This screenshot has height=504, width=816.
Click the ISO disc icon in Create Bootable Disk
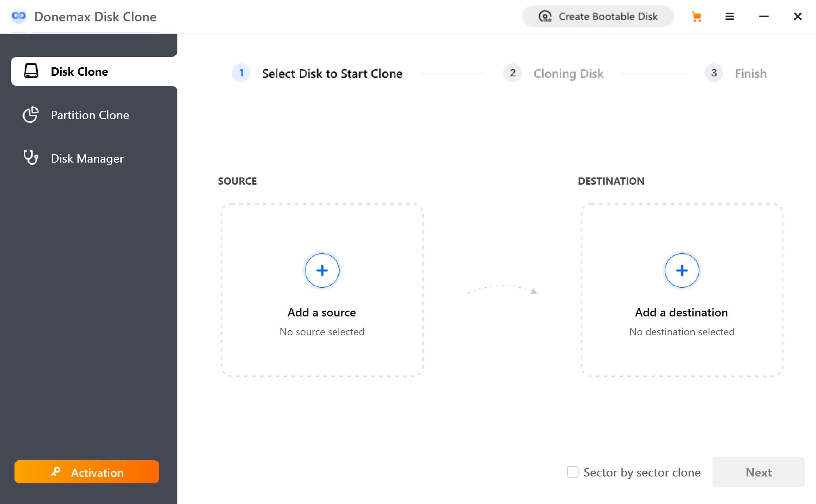pyautogui.click(x=545, y=17)
